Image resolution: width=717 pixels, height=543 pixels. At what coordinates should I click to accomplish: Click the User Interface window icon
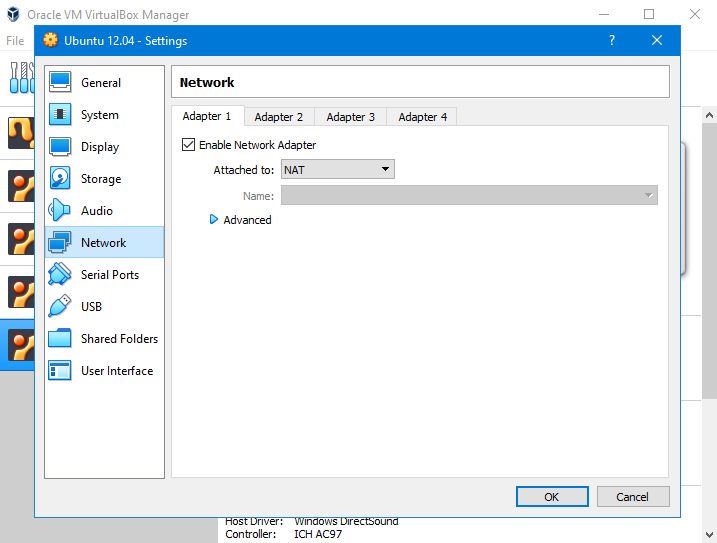point(60,370)
